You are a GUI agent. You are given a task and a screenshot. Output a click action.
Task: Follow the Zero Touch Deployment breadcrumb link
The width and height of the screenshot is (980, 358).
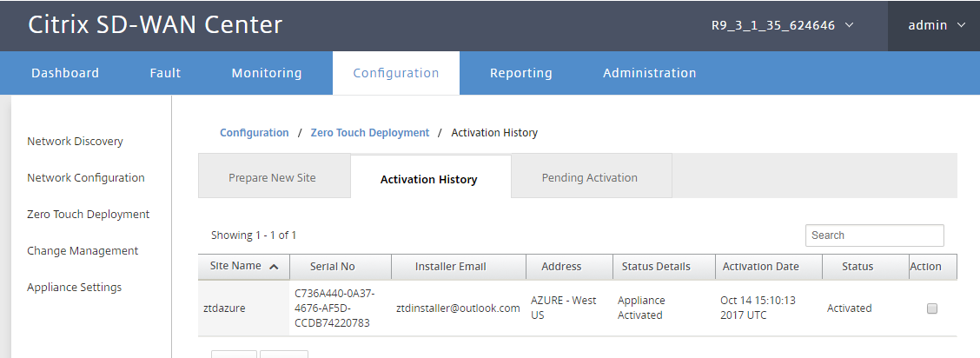tap(370, 132)
